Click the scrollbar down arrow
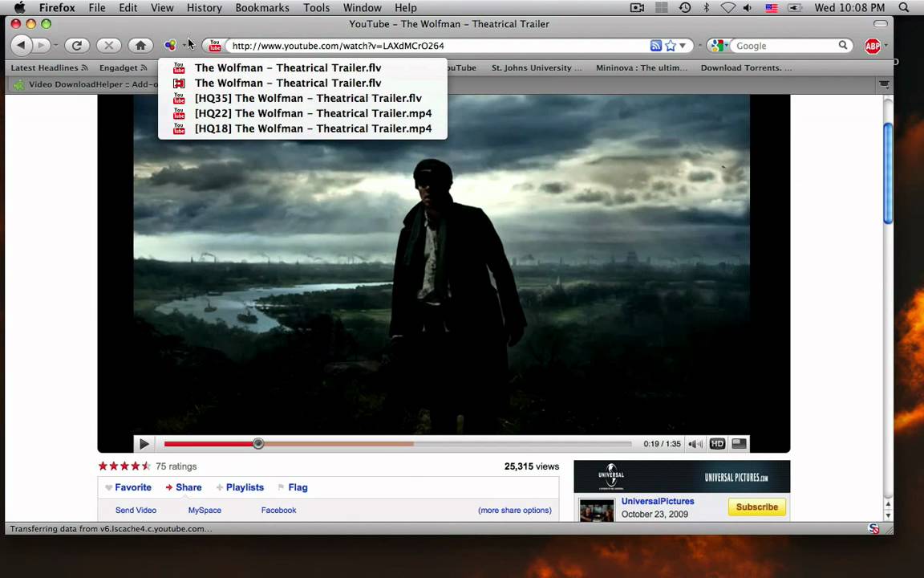Screen dimensions: 924x578 [888, 516]
